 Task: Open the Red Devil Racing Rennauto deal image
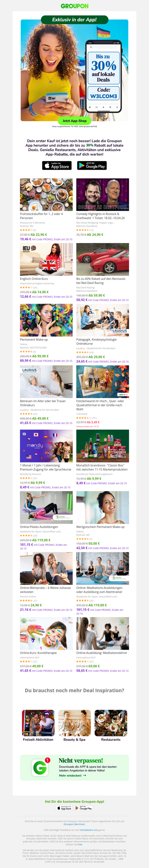point(102,259)
